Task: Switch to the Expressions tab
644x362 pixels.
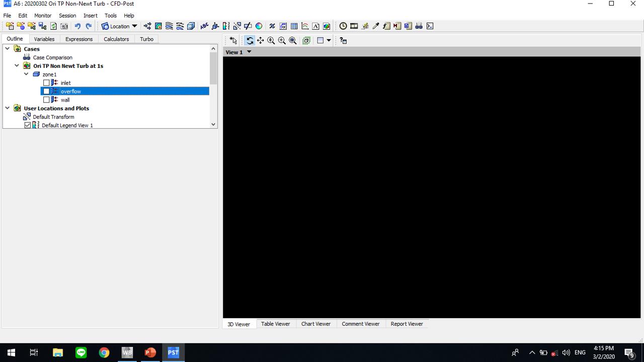Action: (79, 39)
